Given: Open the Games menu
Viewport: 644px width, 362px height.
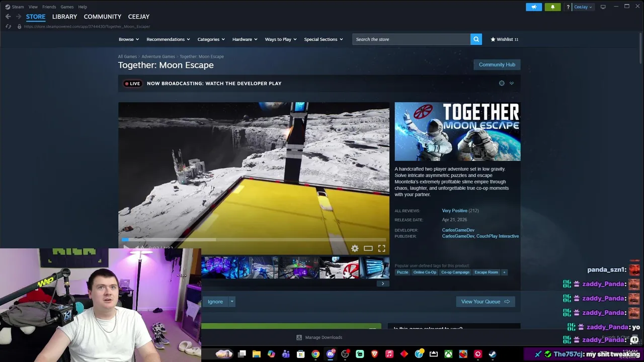Looking at the screenshot, I should (67, 7).
